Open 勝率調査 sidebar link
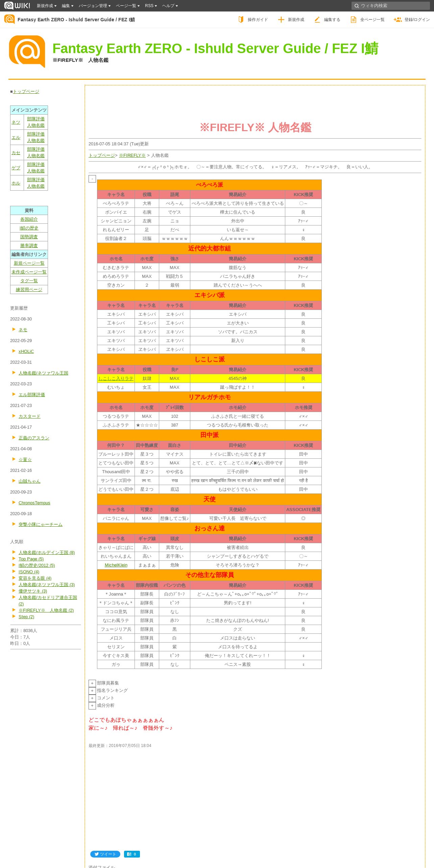Viewport: 434px width, 868px height. [x=29, y=246]
